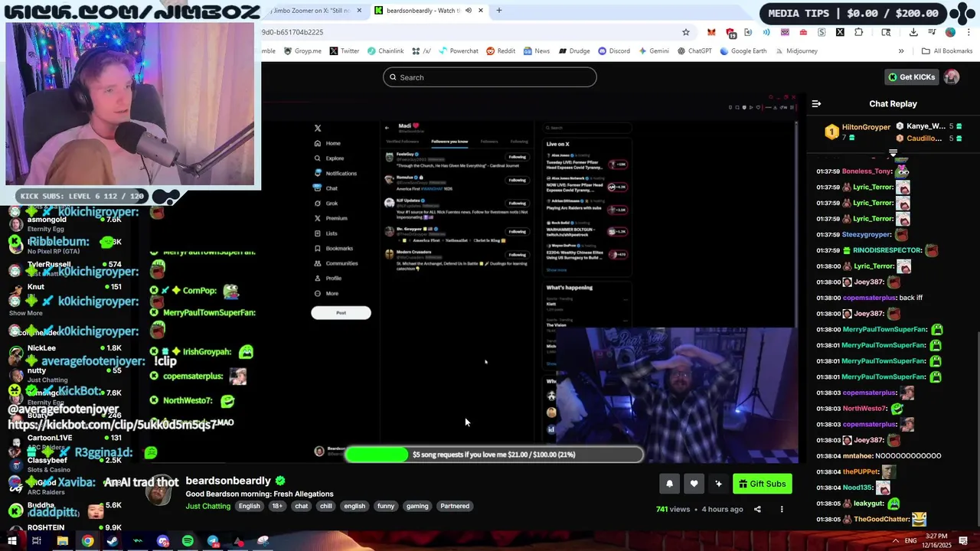The height and width of the screenshot is (551, 980).
Task: Open Chrome profile avatar menu
Action: (950, 32)
